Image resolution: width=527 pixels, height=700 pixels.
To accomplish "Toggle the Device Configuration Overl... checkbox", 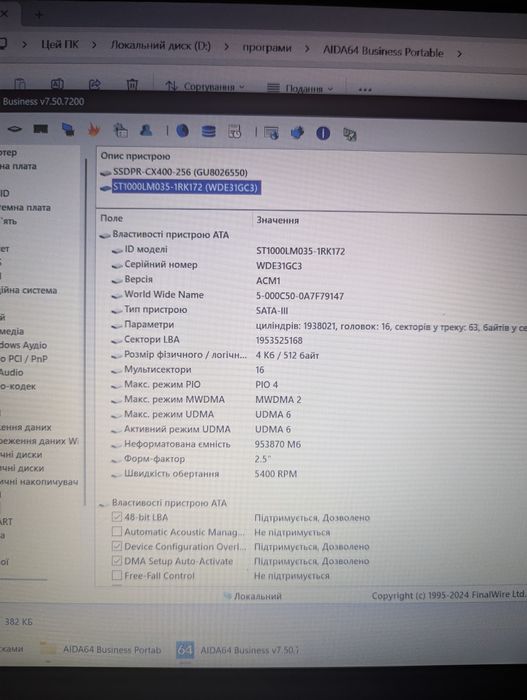I will [x=117, y=546].
